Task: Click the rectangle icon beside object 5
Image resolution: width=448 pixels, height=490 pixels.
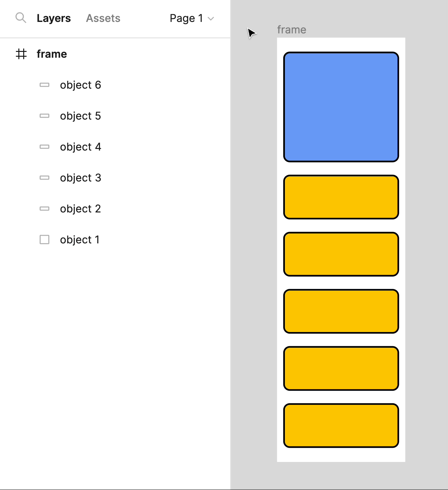Action: (x=44, y=116)
